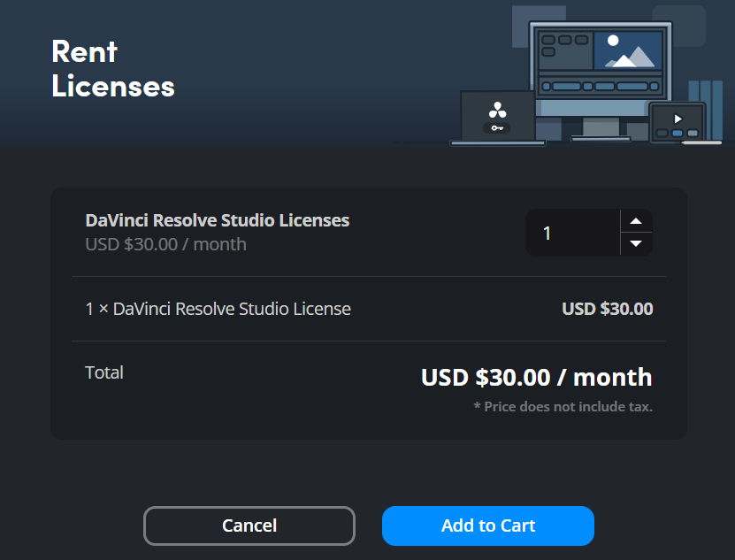Increase the license quantity using the up arrow
The width and height of the screenshot is (735, 560).
coord(636,220)
